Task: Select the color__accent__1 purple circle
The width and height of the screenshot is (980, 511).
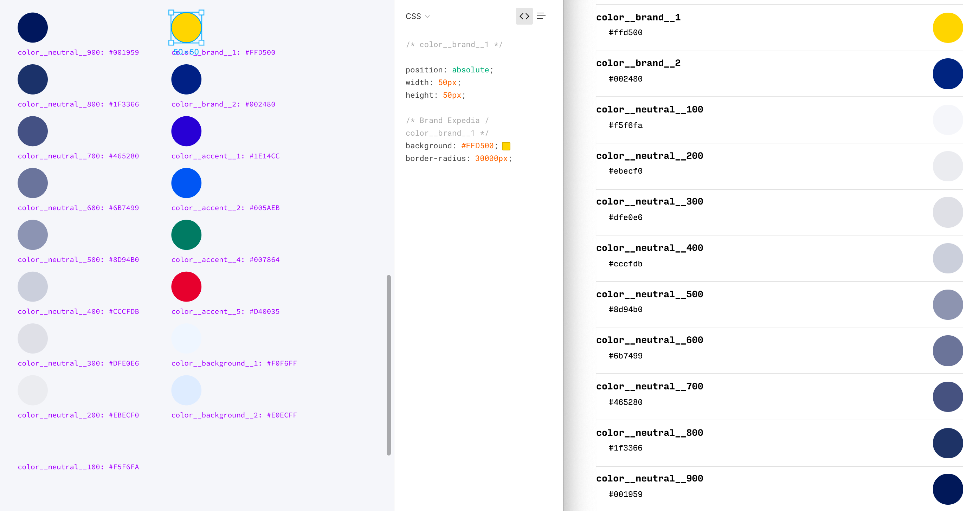Action: click(186, 131)
